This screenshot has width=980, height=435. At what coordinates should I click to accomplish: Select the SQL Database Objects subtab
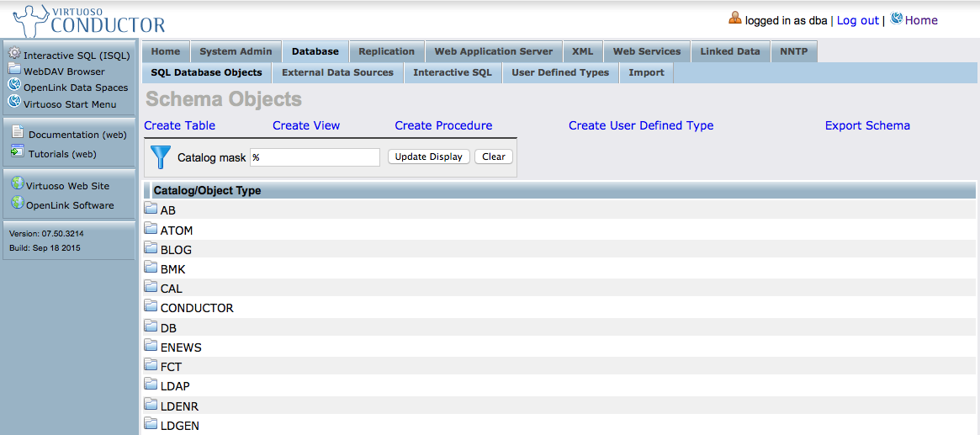point(207,72)
